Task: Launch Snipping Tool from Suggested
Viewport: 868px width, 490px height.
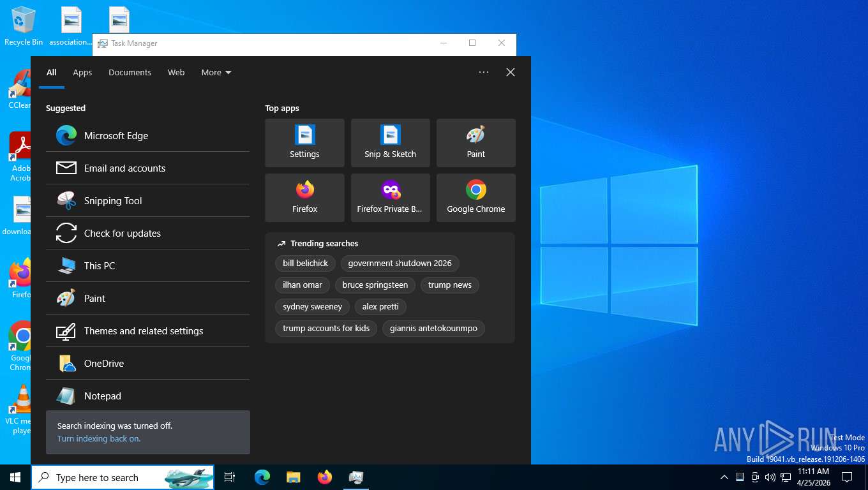Action: [147, 200]
